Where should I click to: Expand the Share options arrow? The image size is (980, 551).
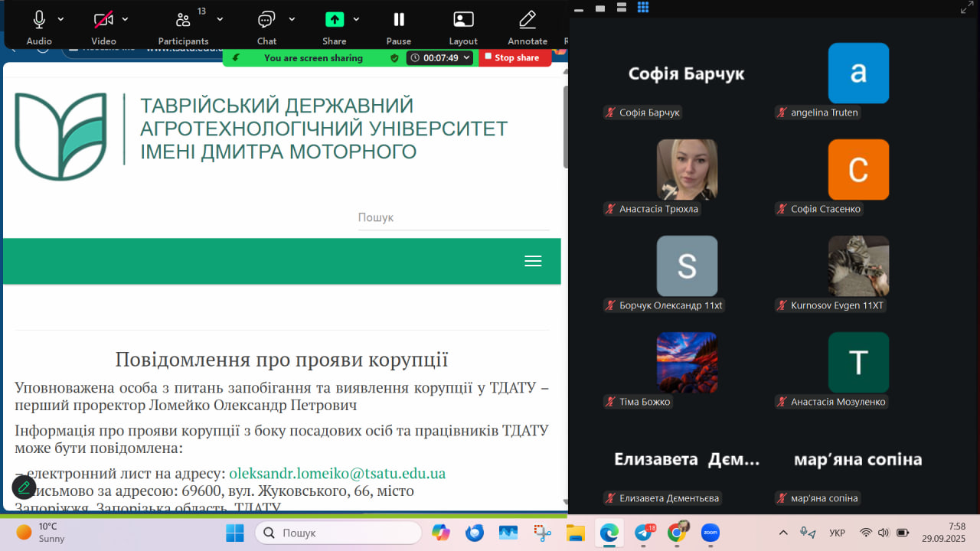(x=356, y=19)
